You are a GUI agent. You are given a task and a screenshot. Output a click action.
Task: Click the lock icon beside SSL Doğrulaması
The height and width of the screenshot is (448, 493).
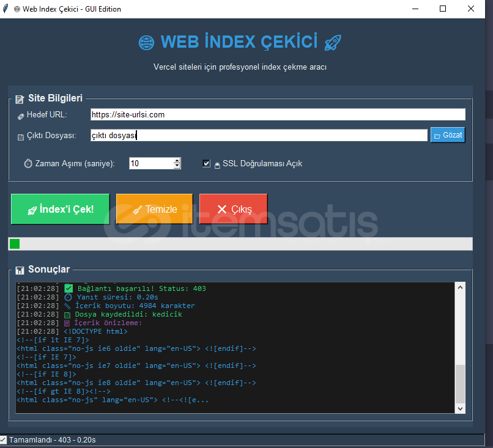coord(217,164)
